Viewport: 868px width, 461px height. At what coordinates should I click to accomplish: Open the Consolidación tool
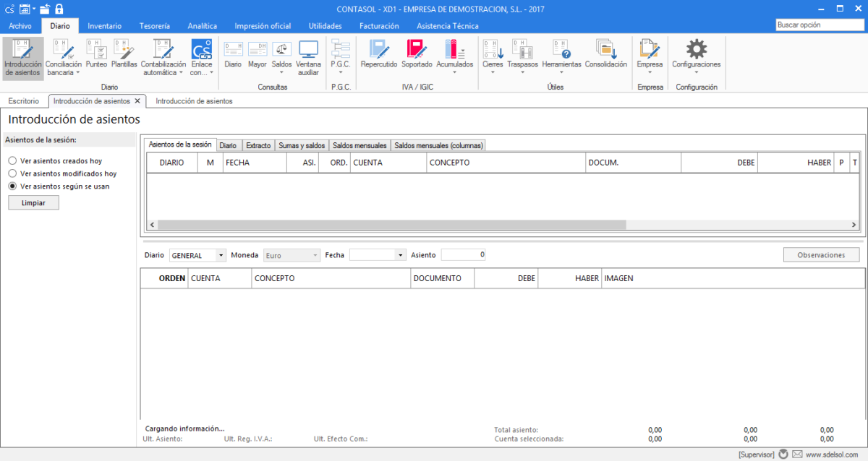coord(605,53)
